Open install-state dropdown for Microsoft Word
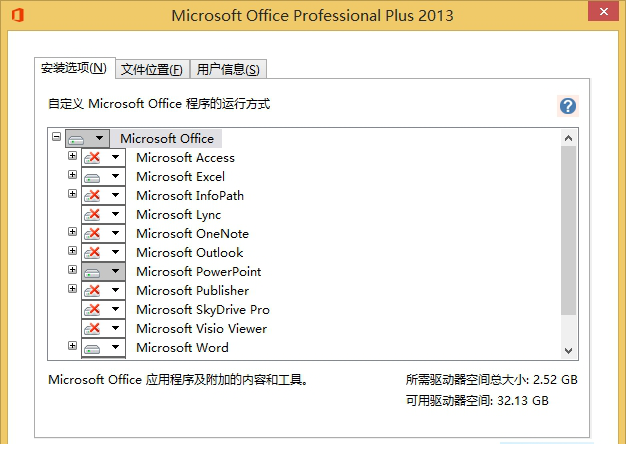 tap(103, 347)
